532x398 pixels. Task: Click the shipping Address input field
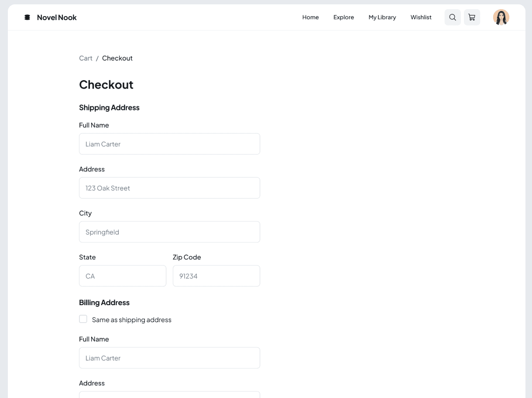[169, 188]
